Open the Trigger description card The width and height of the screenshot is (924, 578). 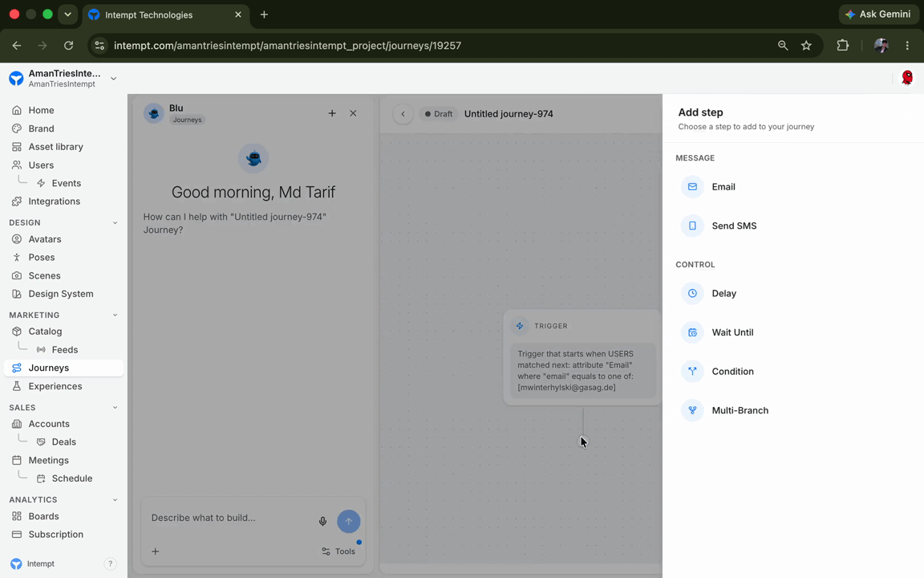583,371
